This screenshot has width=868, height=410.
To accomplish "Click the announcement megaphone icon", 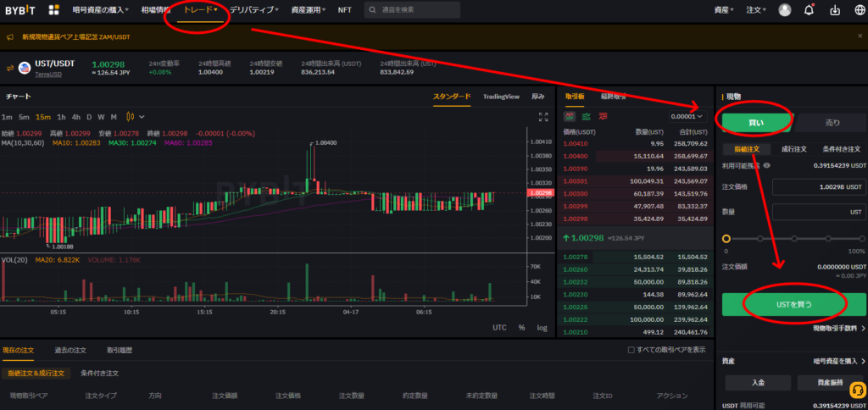I will coord(10,37).
